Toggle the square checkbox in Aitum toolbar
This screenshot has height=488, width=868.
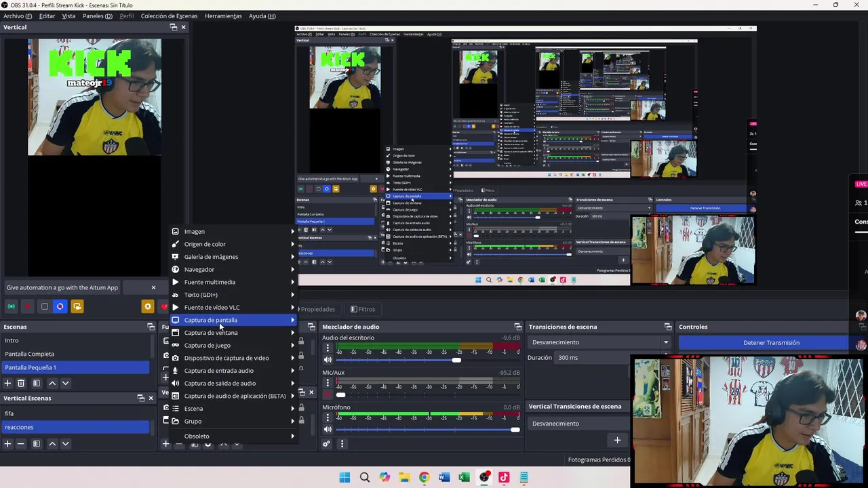point(45,306)
